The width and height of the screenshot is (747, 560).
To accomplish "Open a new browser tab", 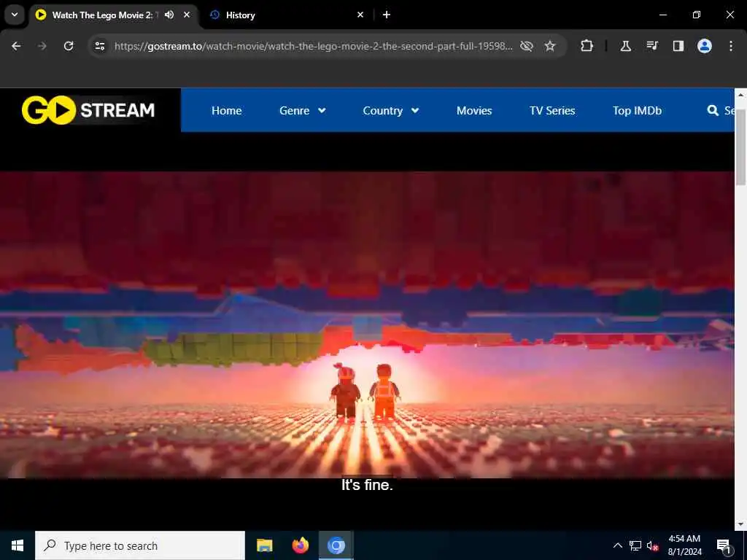I will 387,15.
